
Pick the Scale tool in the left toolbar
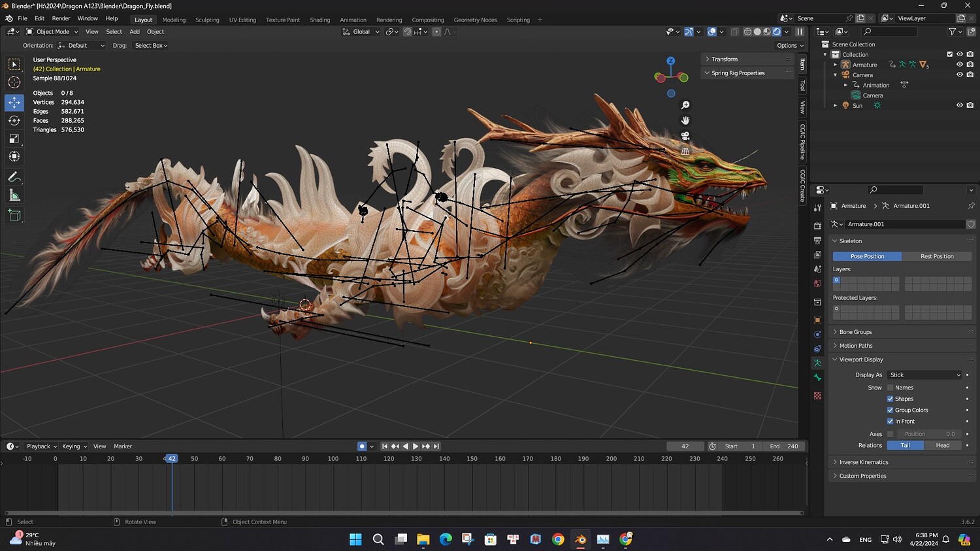click(14, 139)
